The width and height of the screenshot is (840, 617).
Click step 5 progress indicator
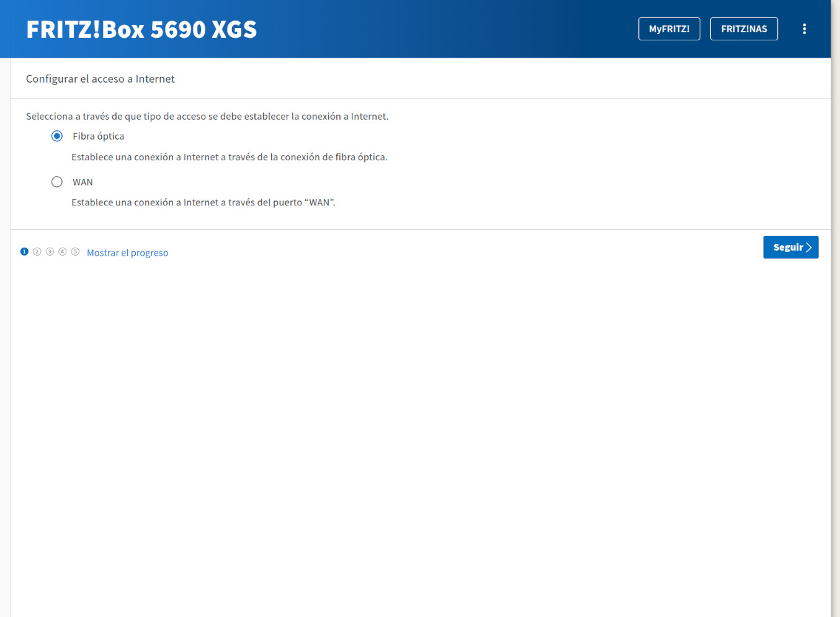[75, 251]
